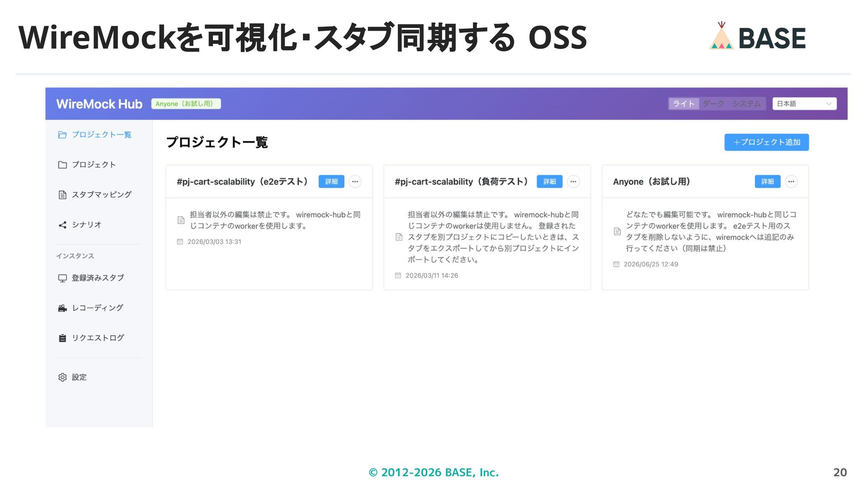Click the 負荷テスト card description text
The width and height of the screenshot is (868, 488).
coord(493,237)
